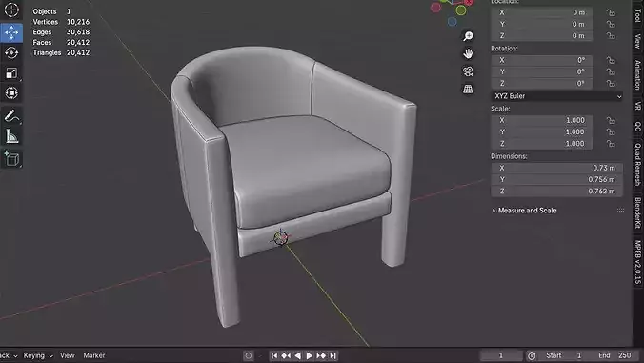Viewport: 644px width, 363px height.
Task: Click the Start frame field
Action: (564, 355)
